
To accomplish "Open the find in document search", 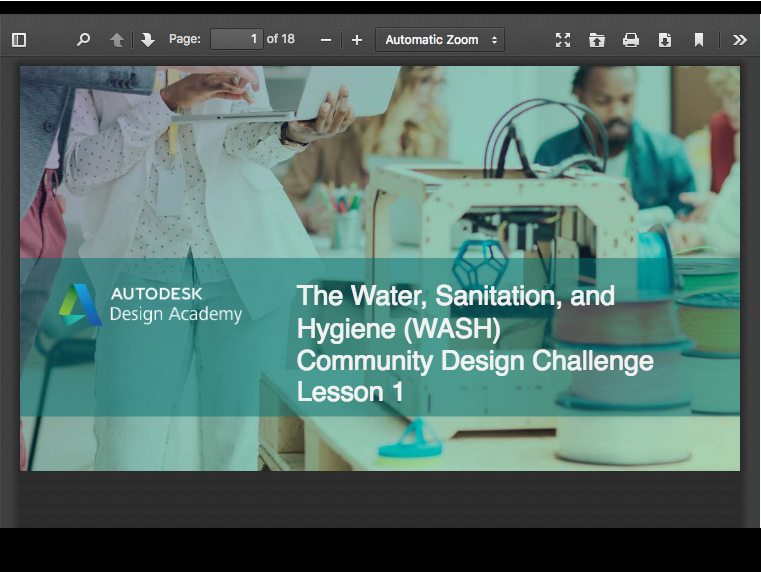I will point(83,40).
